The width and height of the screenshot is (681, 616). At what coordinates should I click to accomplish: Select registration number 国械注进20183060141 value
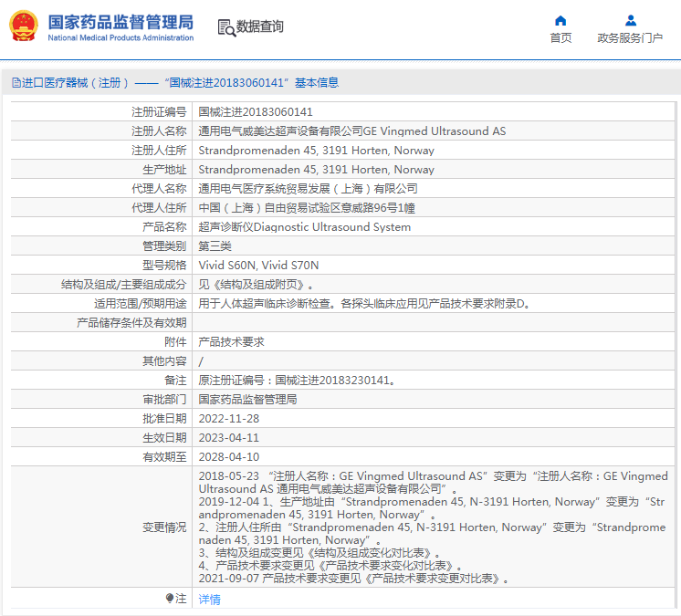point(256,112)
